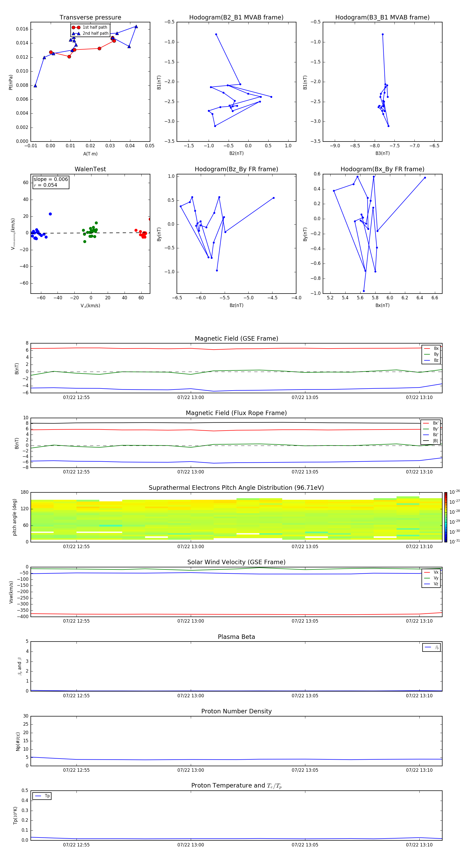
Task: Click the 10^-26 color bar label
Action: 455,492
